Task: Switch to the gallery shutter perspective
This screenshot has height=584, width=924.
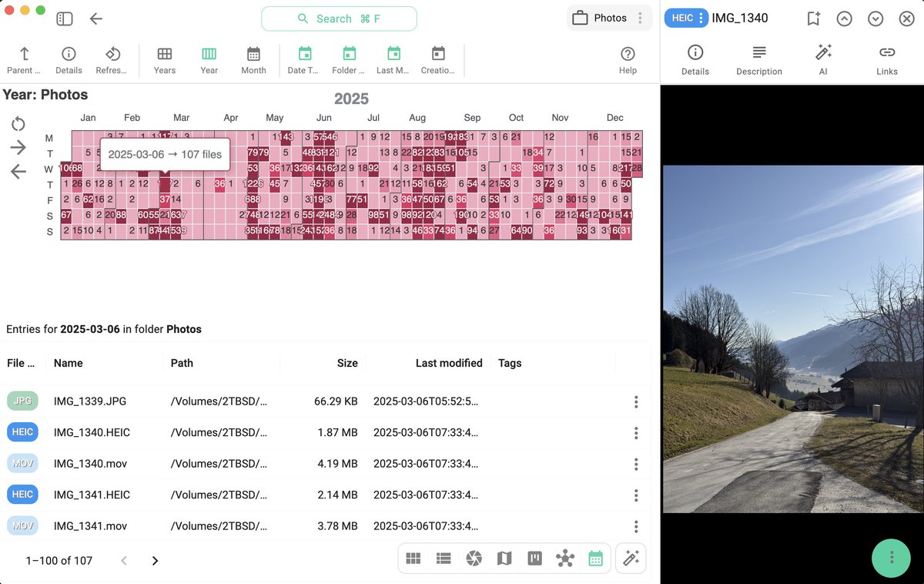Action: point(474,559)
